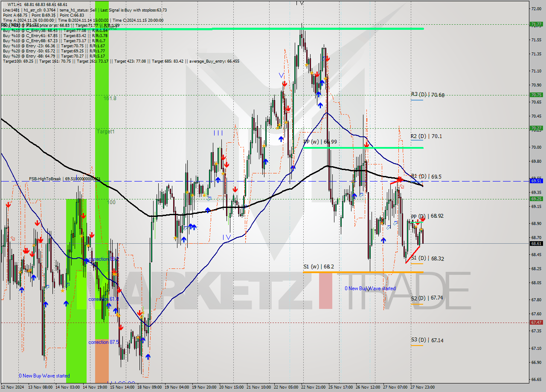The height and width of the screenshot is (392, 546).
Task: Click the 22 Nov 05:00 time axis label
Action: click(x=286, y=387)
